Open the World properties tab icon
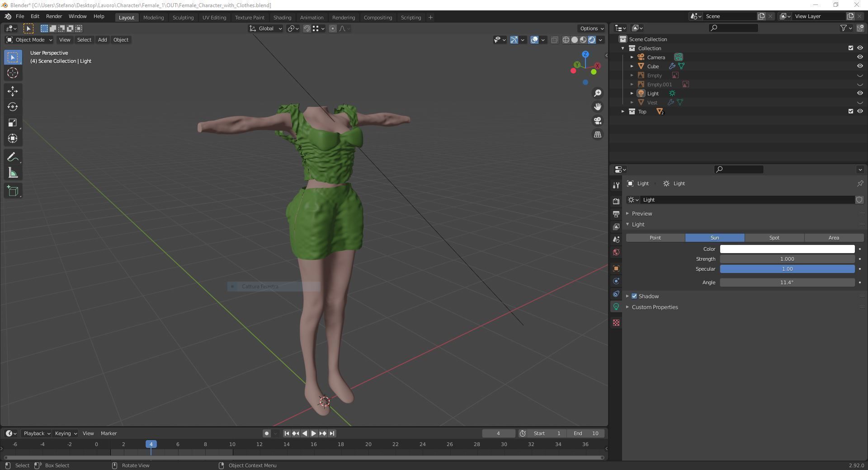The width and height of the screenshot is (868, 470). click(x=616, y=252)
